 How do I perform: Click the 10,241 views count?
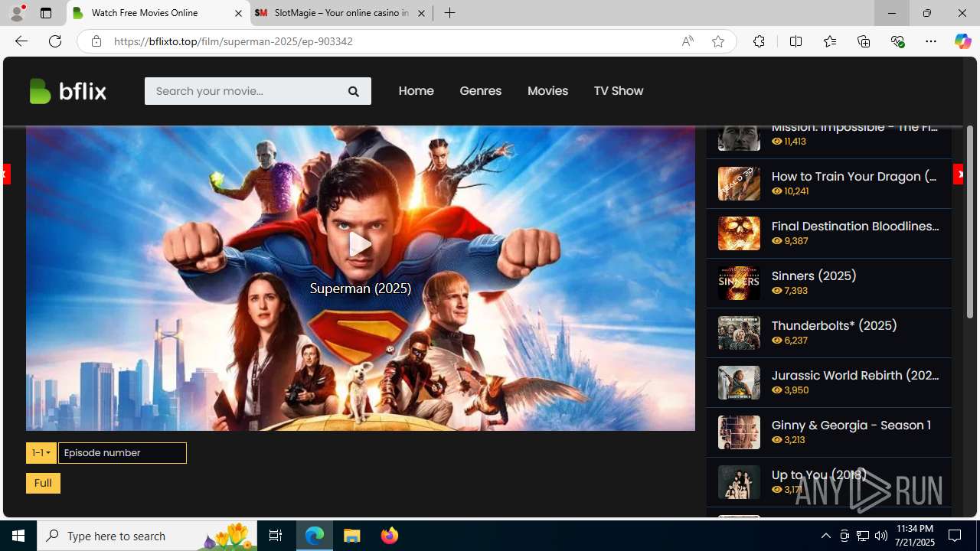point(790,191)
